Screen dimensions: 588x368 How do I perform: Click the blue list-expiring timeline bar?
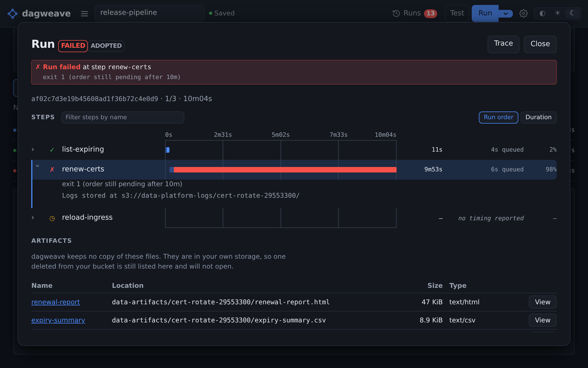coord(168,150)
